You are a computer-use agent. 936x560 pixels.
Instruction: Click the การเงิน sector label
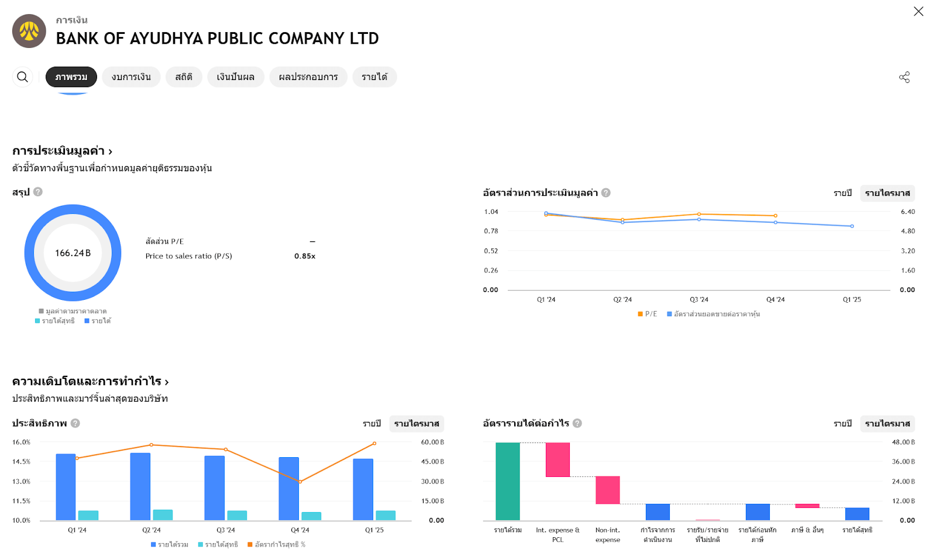pyautogui.click(x=72, y=20)
